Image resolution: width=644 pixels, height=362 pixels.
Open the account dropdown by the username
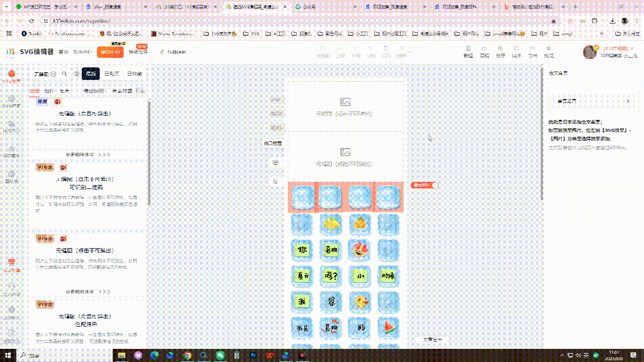pos(631,48)
